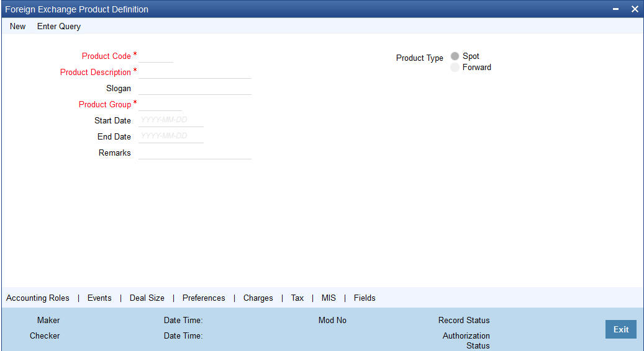Click the Product Type label
This screenshot has height=351, width=644.
(419, 58)
